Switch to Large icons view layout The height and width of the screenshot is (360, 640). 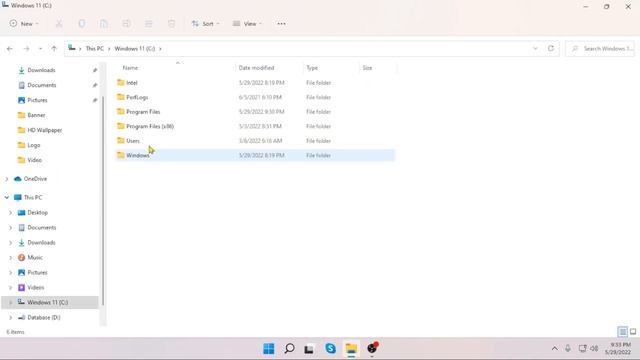(633, 332)
